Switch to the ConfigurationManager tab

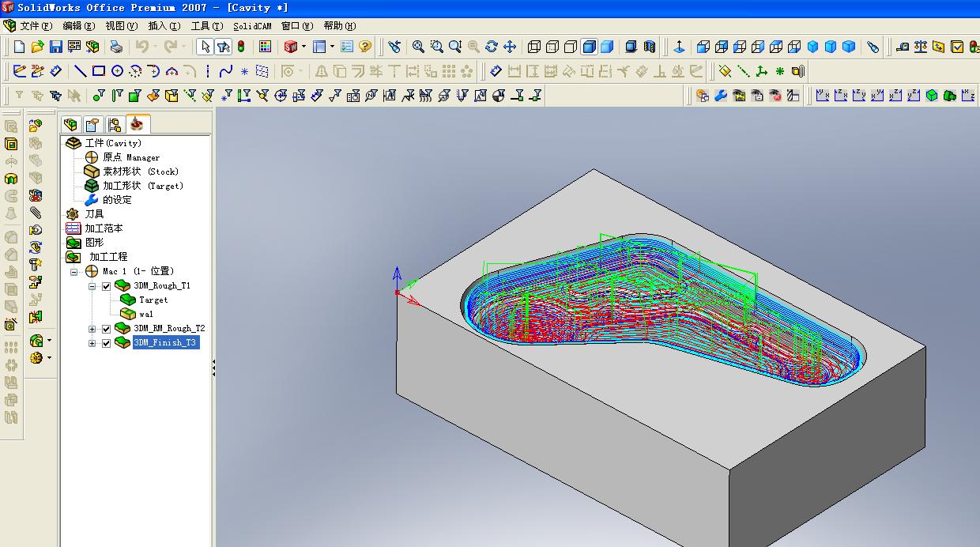[115, 125]
